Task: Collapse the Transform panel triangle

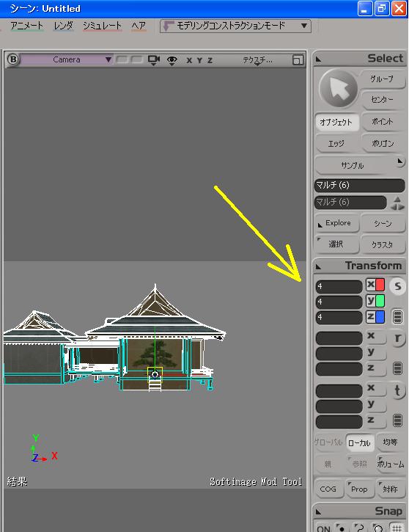Action: coord(318,266)
